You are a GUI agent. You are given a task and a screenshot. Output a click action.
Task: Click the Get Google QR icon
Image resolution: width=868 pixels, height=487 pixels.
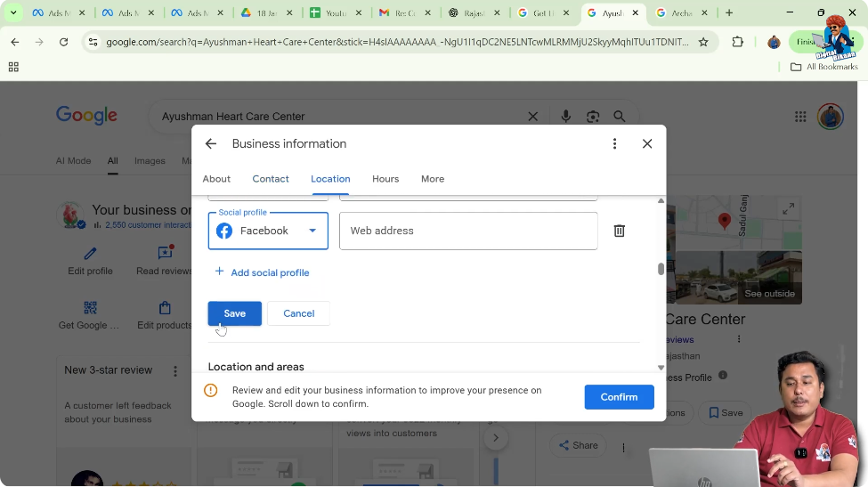(90, 308)
